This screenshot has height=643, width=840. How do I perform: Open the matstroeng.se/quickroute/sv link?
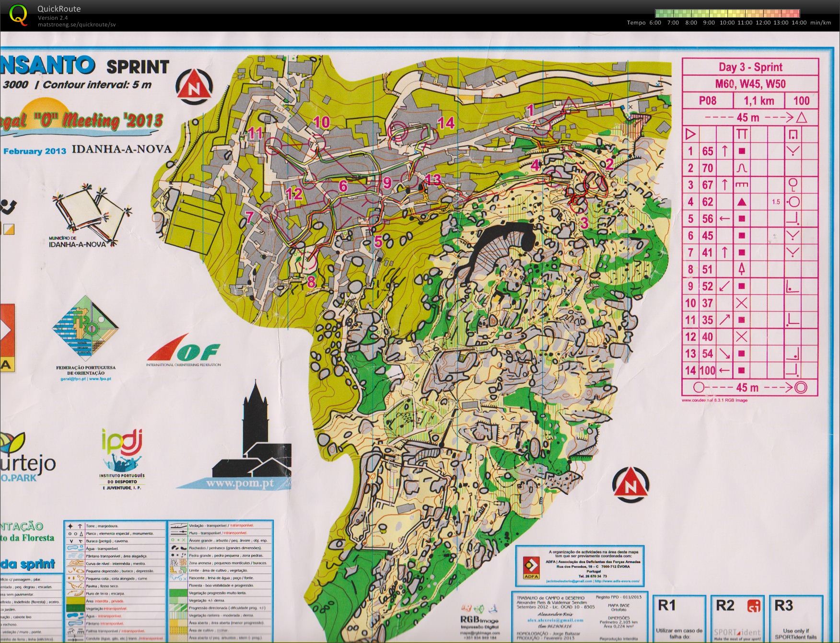coord(77,24)
